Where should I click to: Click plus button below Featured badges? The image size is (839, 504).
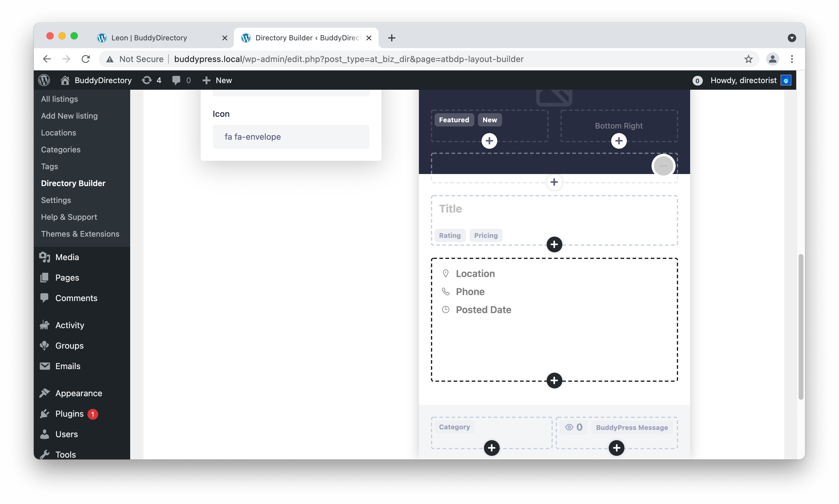(x=489, y=141)
